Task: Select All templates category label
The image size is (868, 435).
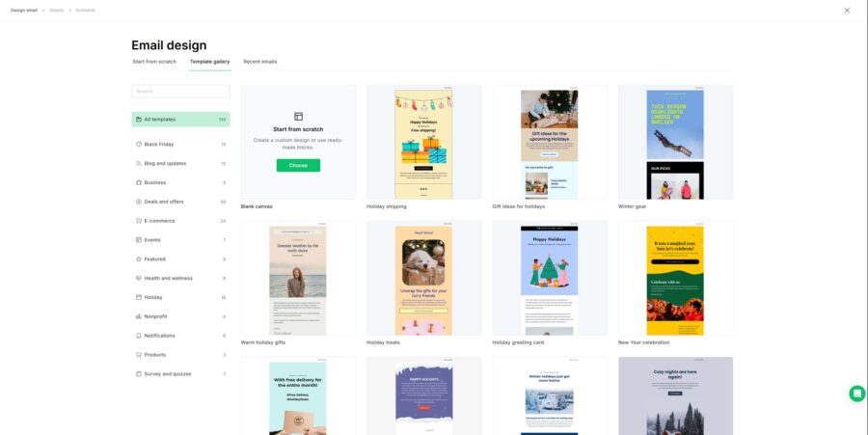Action: point(160,119)
